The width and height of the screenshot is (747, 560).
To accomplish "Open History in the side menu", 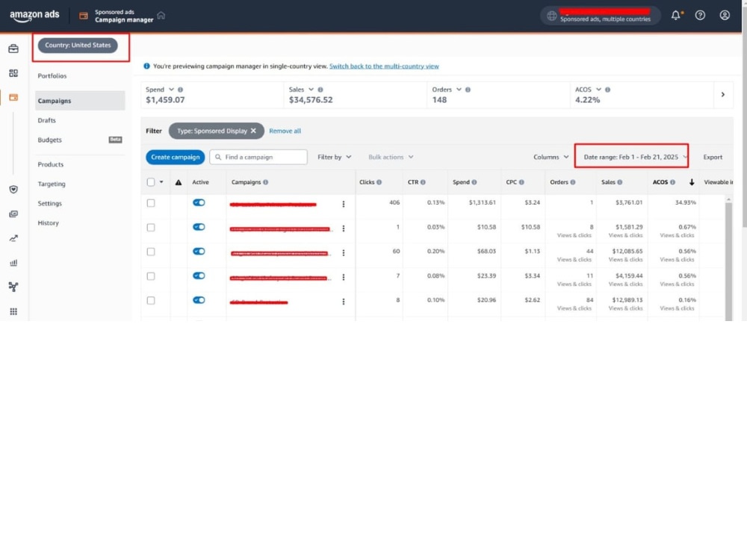I will click(48, 223).
